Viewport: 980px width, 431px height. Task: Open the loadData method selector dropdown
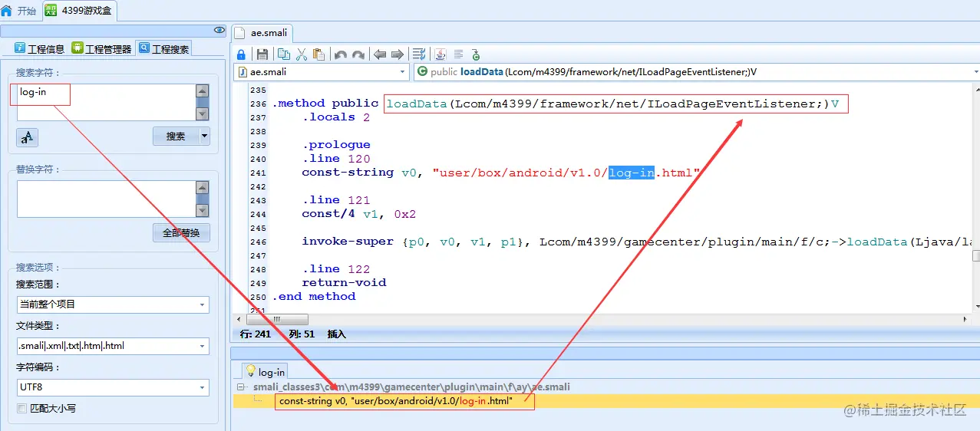[x=975, y=71]
